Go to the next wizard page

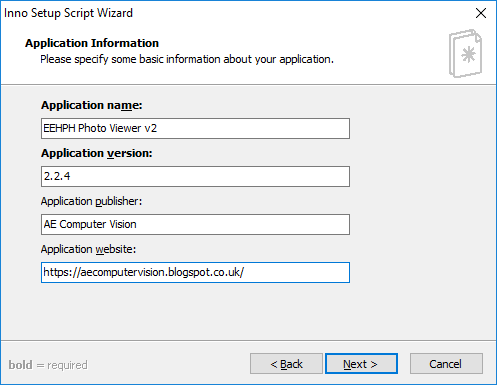361,364
